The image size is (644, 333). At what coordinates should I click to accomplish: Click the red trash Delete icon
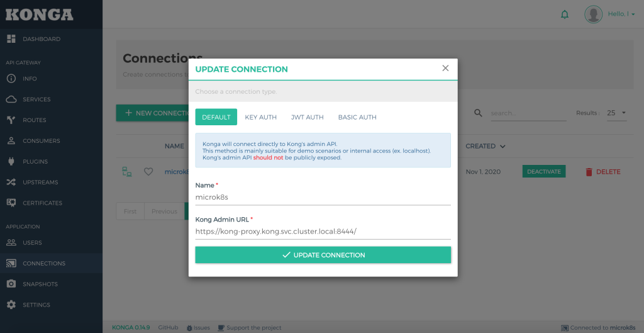[x=589, y=172]
